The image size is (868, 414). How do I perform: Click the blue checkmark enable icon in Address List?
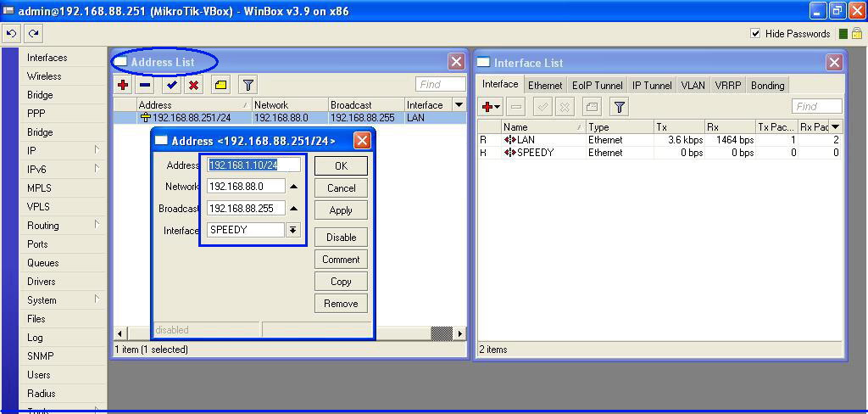171,85
